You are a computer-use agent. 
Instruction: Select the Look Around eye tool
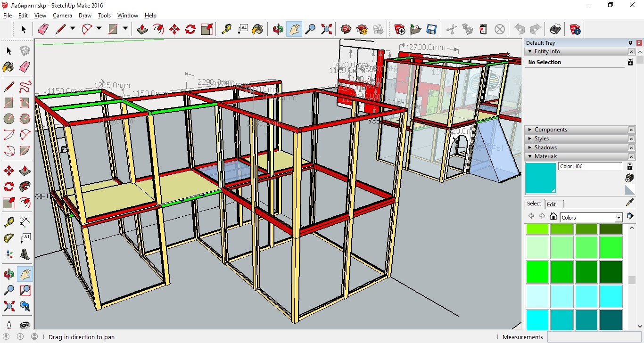tap(25, 325)
